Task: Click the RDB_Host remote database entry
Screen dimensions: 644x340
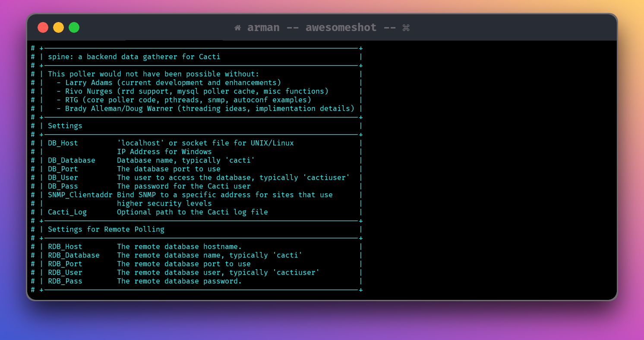Action: (65, 246)
